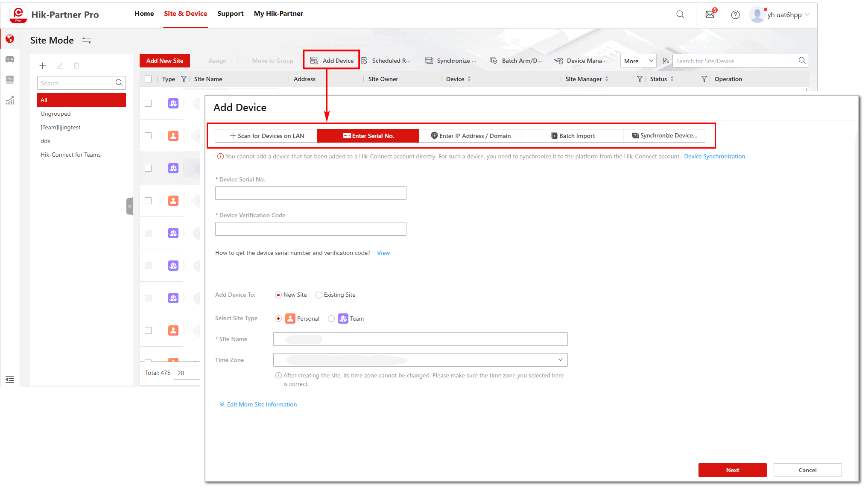Click the group search magnifier icon

119,83
